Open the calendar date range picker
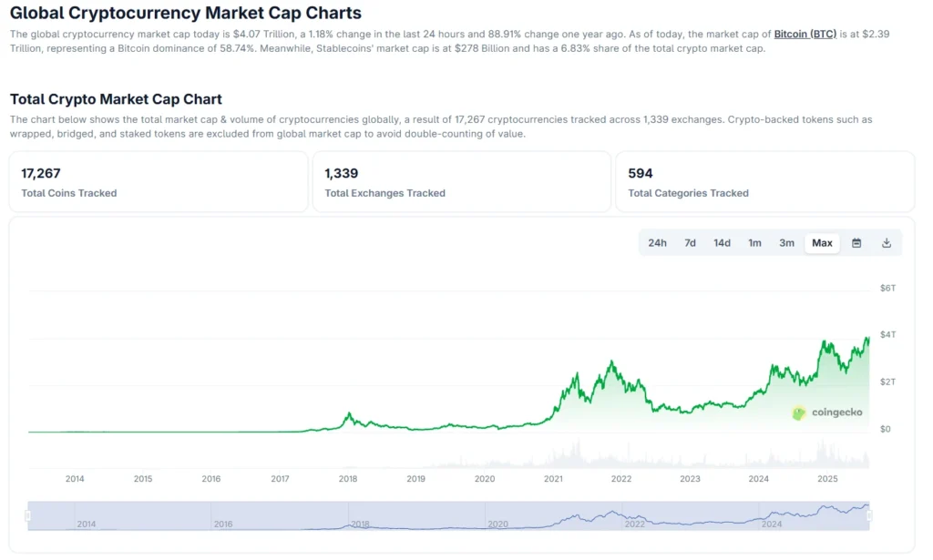The image size is (933, 560). (855, 243)
